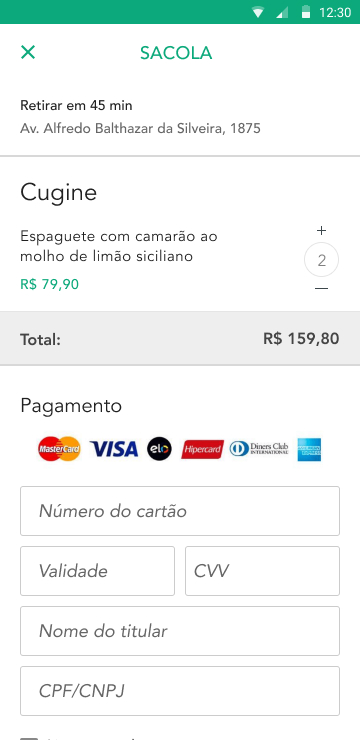Increase spaghetti quantity with the plus icon
Viewport: 360px width, 740px height.
(x=321, y=231)
